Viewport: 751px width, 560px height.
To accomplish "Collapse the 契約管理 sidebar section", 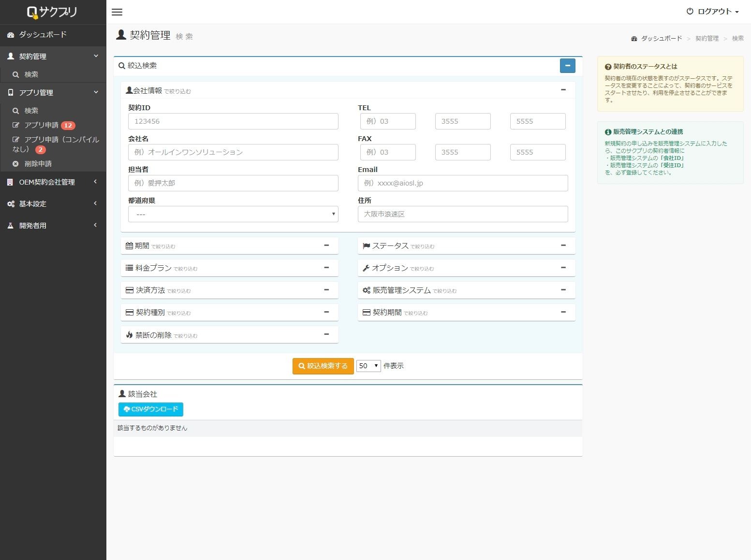I will pyautogui.click(x=53, y=57).
